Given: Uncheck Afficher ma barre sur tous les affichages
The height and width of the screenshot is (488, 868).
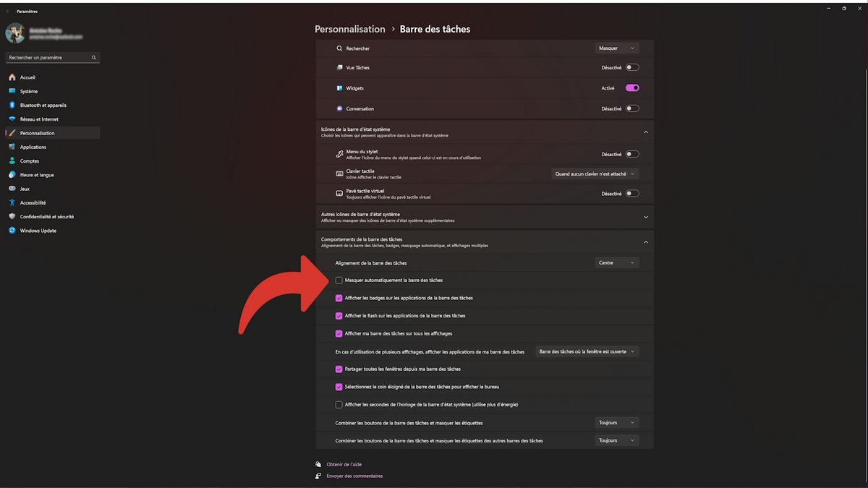Looking at the screenshot, I should [339, 333].
